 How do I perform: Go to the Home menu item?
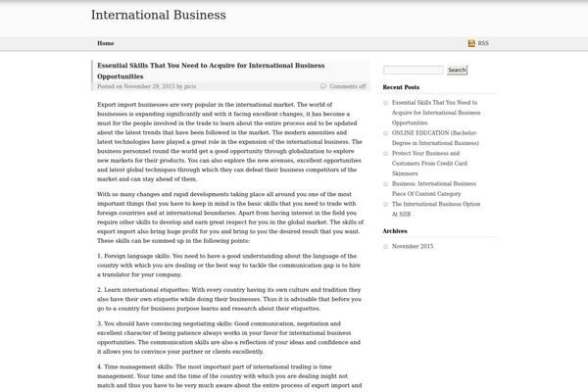pyautogui.click(x=106, y=43)
